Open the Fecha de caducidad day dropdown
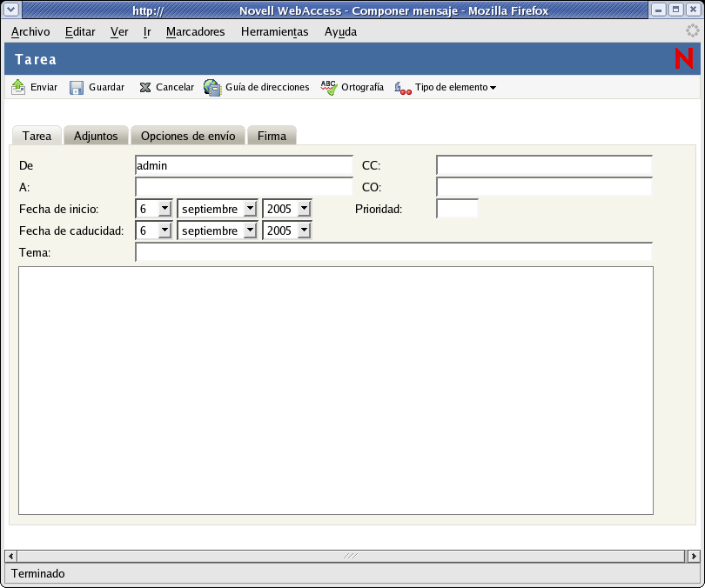 [165, 230]
